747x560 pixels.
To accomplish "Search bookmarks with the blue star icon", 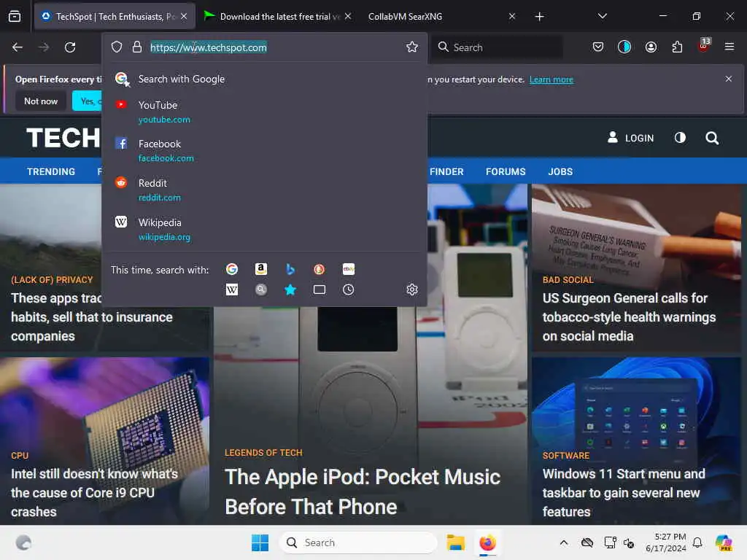I will click(290, 289).
